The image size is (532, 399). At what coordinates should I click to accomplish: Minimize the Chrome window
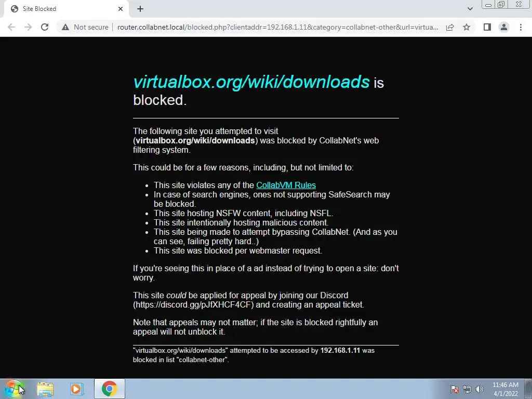click(488, 5)
